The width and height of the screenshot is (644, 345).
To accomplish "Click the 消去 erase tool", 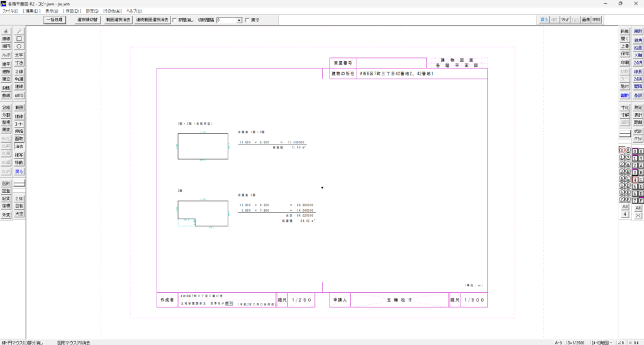I will point(19,146).
